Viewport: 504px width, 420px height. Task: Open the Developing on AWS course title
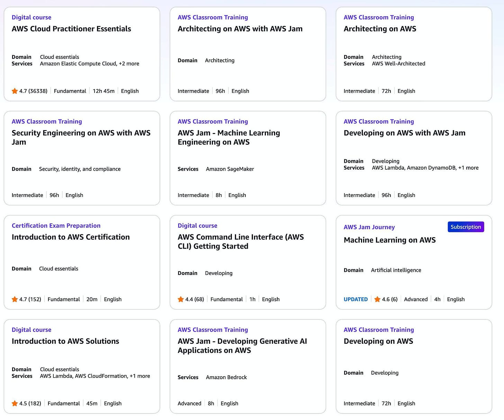click(x=378, y=341)
